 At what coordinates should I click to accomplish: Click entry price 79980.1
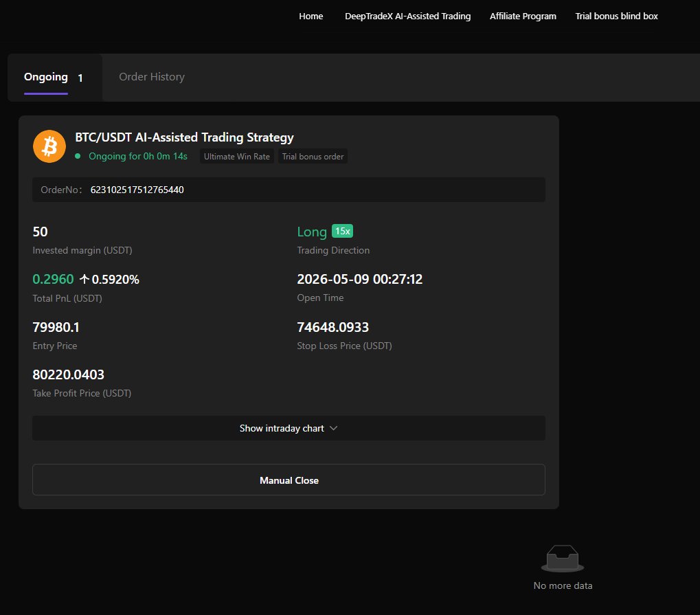pos(56,327)
